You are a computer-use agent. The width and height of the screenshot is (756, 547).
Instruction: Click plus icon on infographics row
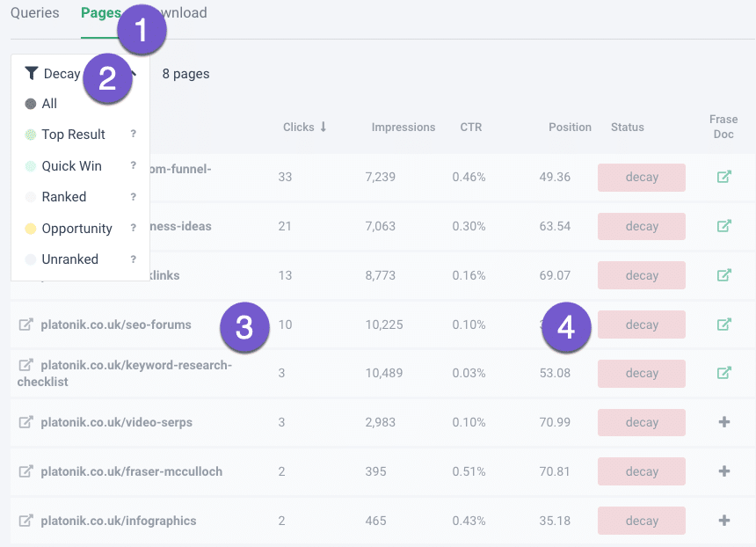pyautogui.click(x=723, y=521)
